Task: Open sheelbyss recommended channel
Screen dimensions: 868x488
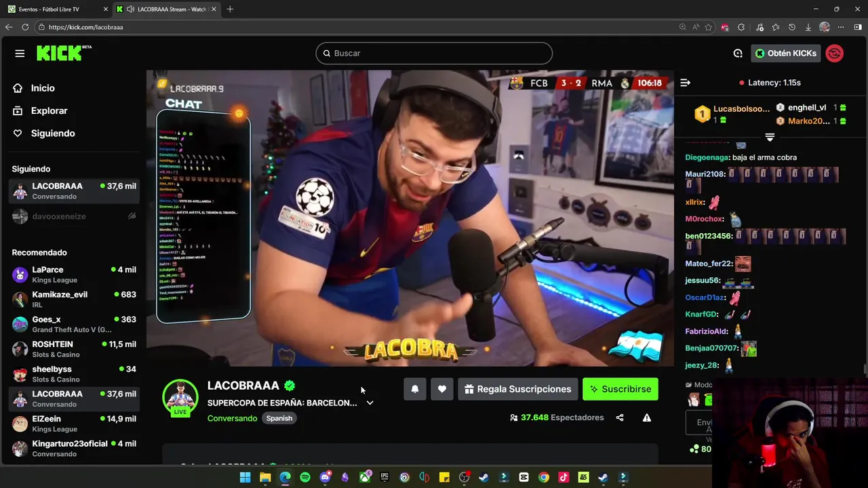Action: click(x=74, y=374)
